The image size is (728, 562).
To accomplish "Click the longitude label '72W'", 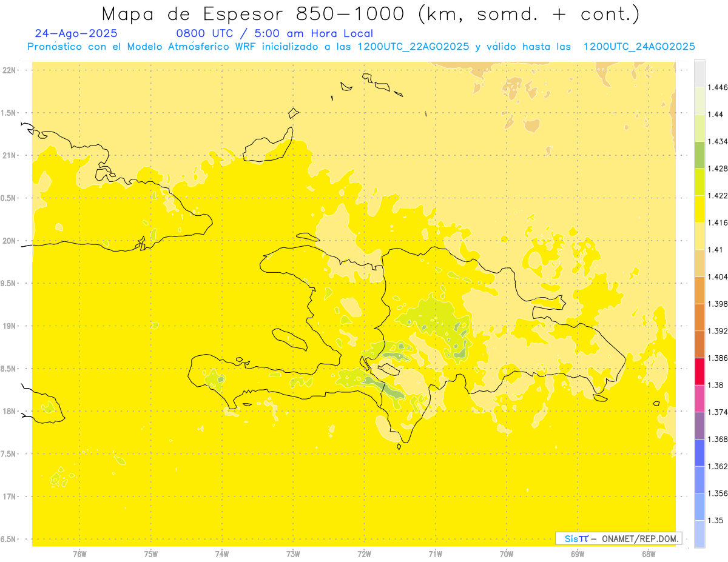I will [364, 554].
